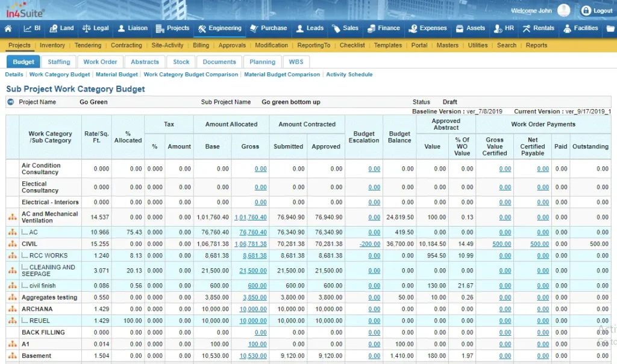
Task: Open the Activity Schedule link
Action: pyautogui.click(x=349, y=75)
